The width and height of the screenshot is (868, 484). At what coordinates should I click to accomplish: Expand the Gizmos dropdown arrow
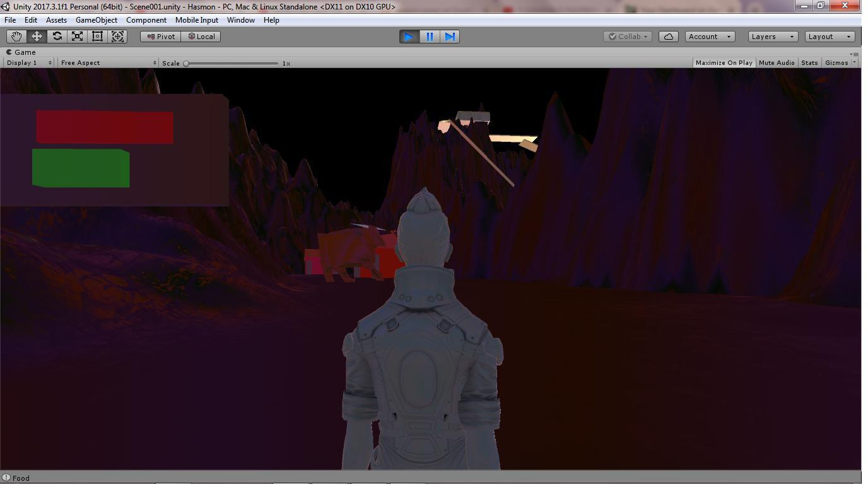855,62
